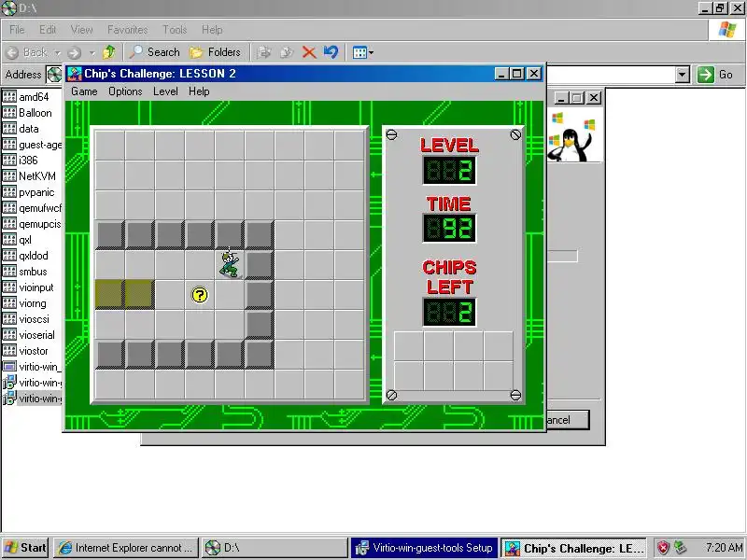Click the Copy To toolbar icon
The image size is (747, 560).
(x=287, y=52)
